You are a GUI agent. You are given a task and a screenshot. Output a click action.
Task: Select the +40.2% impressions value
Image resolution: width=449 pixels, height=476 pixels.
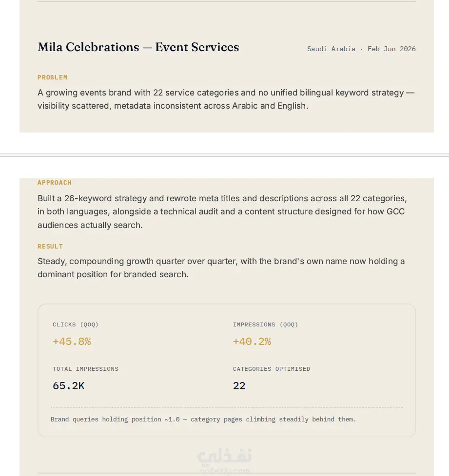click(252, 342)
